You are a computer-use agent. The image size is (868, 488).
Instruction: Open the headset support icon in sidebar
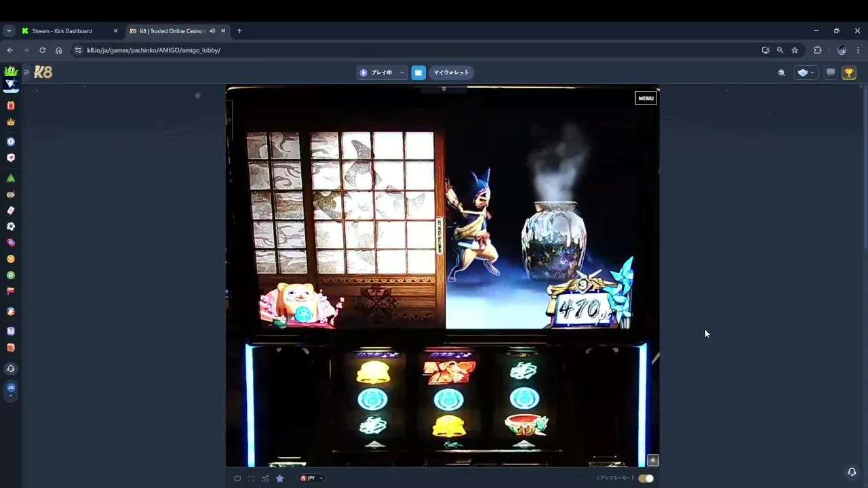tap(10, 369)
